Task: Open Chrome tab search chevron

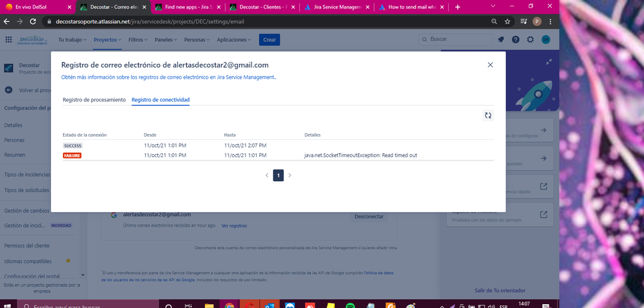Action: click(x=493, y=6)
